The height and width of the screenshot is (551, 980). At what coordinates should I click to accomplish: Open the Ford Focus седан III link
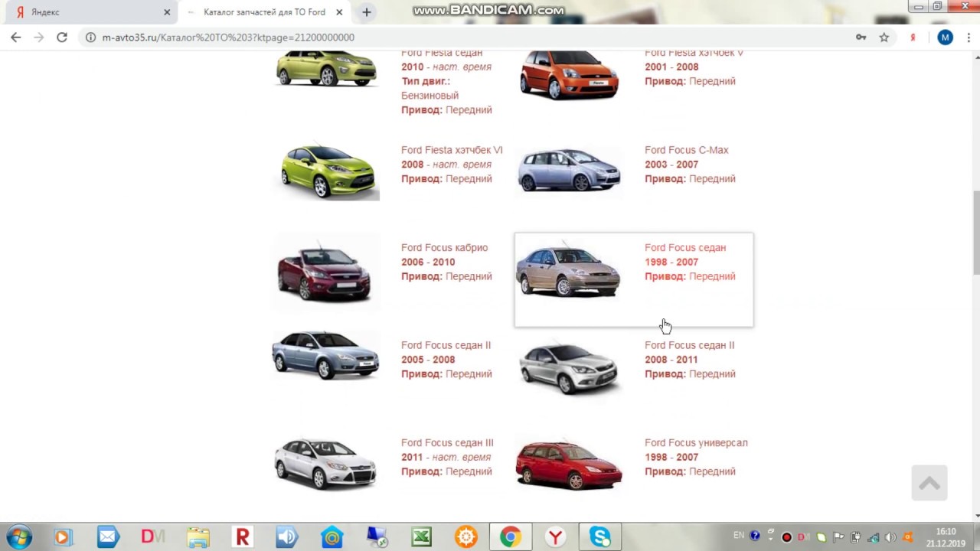[447, 442]
